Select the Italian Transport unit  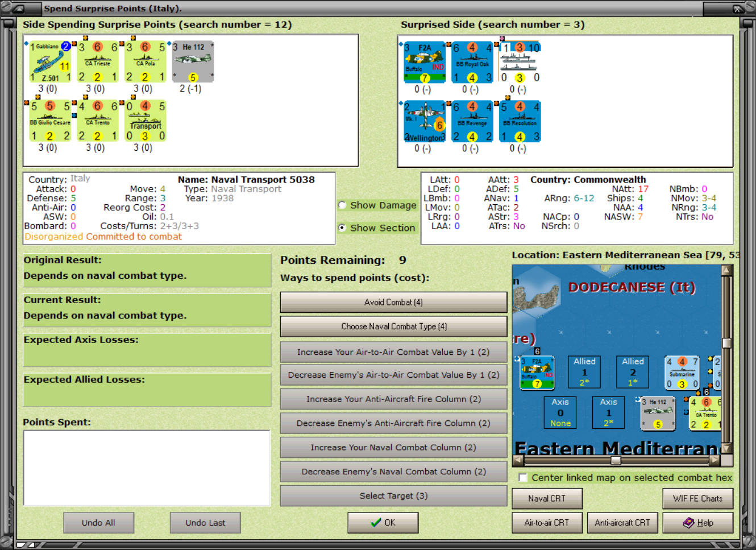(146, 121)
